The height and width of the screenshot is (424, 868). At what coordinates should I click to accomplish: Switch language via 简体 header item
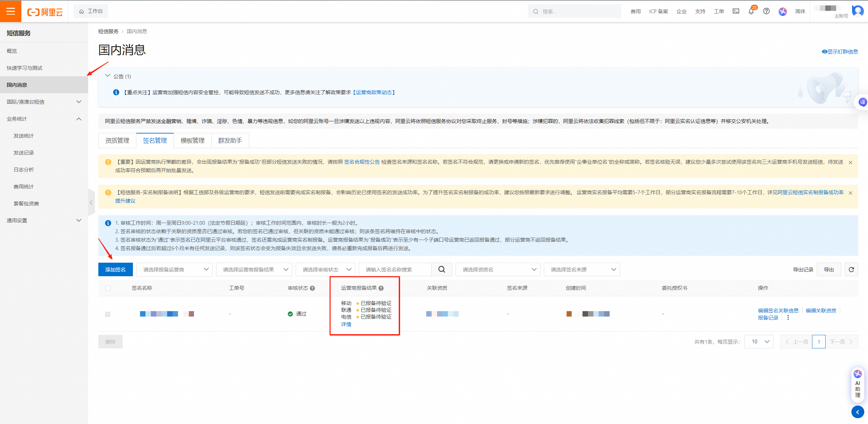coord(800,11)
